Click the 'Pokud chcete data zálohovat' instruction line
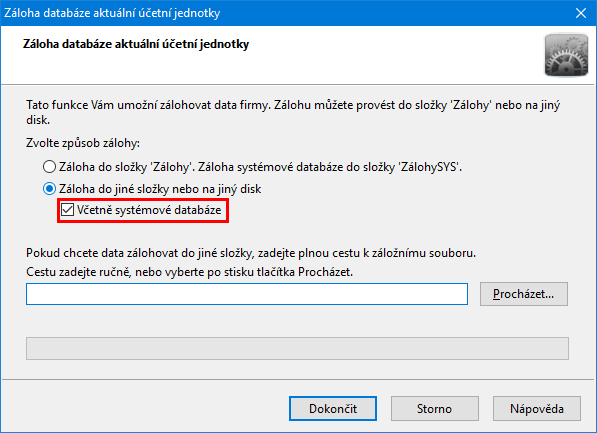Image resolution: width=597 pixels, height=433 pixels. [251, 253]
